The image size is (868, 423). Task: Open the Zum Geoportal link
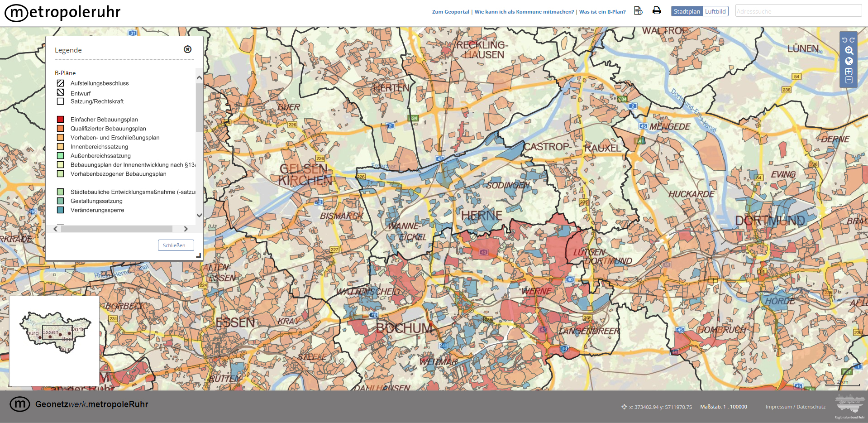(450, 12)
